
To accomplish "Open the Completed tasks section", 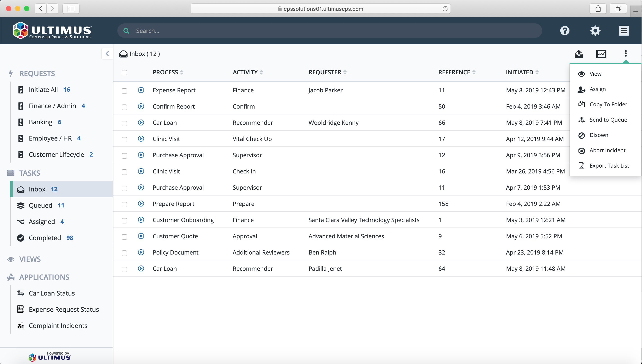I will (x=44, y=238).
